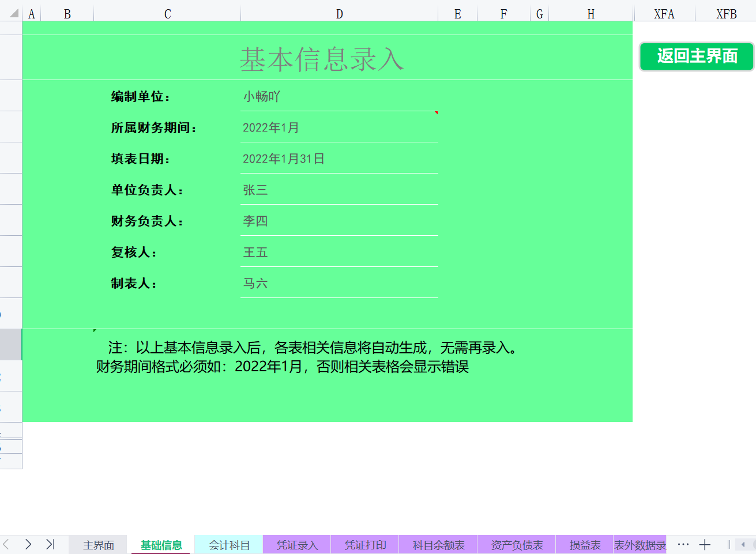756x554 pixels.
Task: Open the sheet list via the ellipsis icon
Action: pyautogui.click(x=683, y=544)
